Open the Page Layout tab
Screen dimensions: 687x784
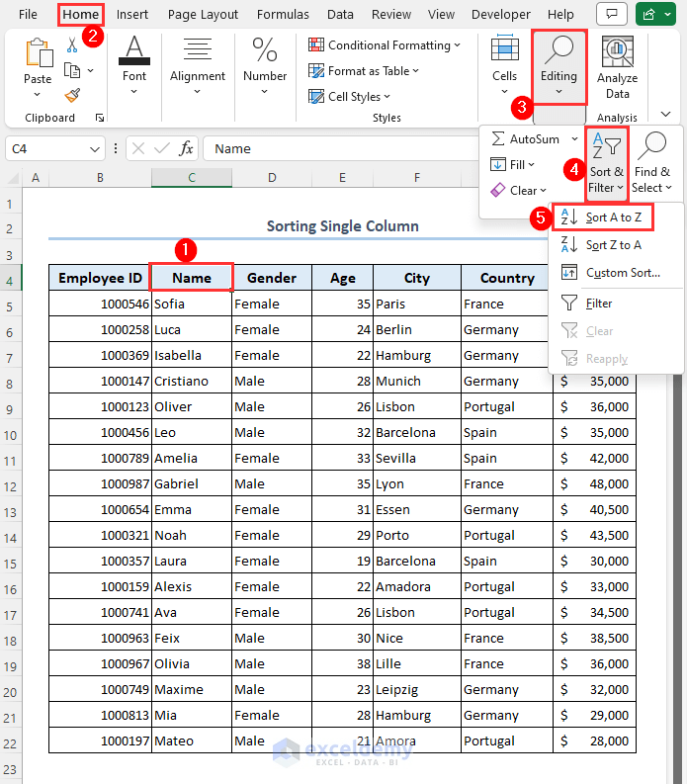pos(203,15)
